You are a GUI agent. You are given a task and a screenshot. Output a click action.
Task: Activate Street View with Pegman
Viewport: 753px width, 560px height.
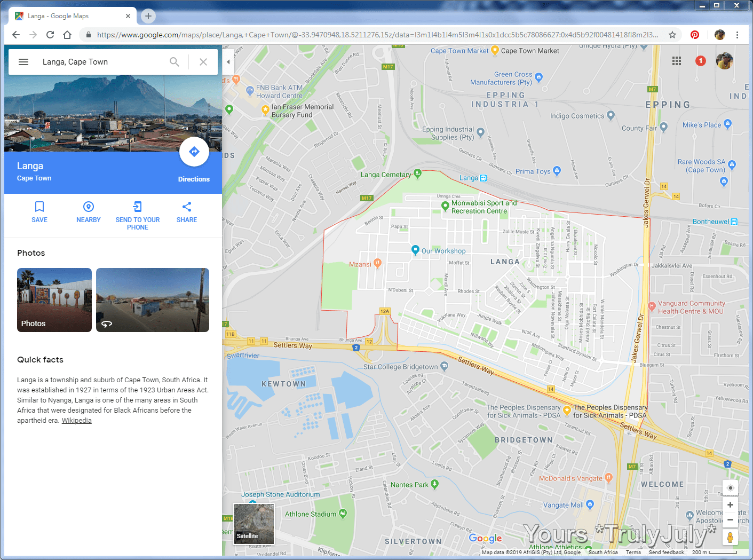coord(730,537)
